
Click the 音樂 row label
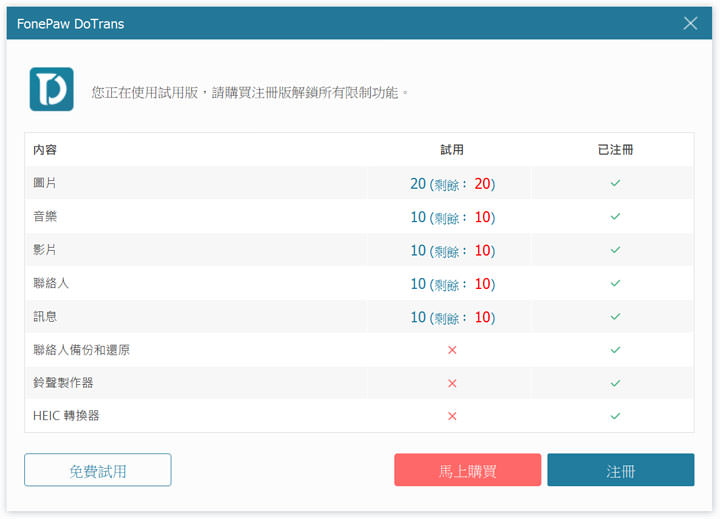click(45, 216)
